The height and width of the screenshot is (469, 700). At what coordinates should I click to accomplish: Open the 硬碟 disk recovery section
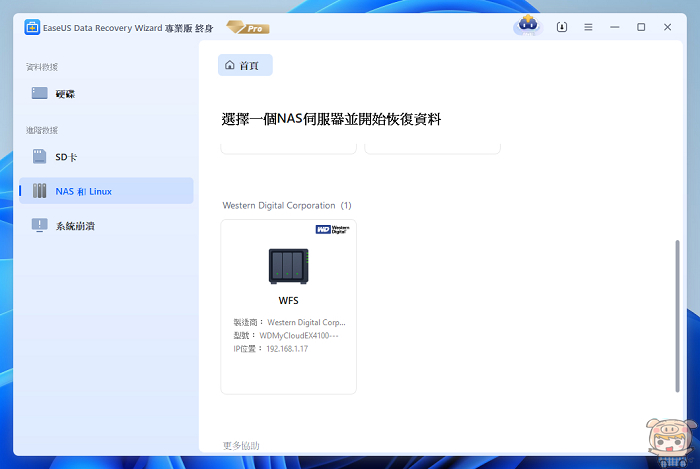[x=64, y=94]
